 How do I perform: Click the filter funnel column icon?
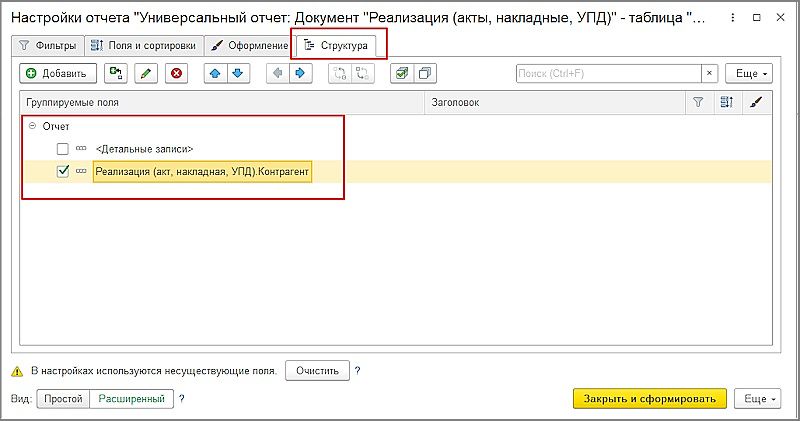(698, 103)
